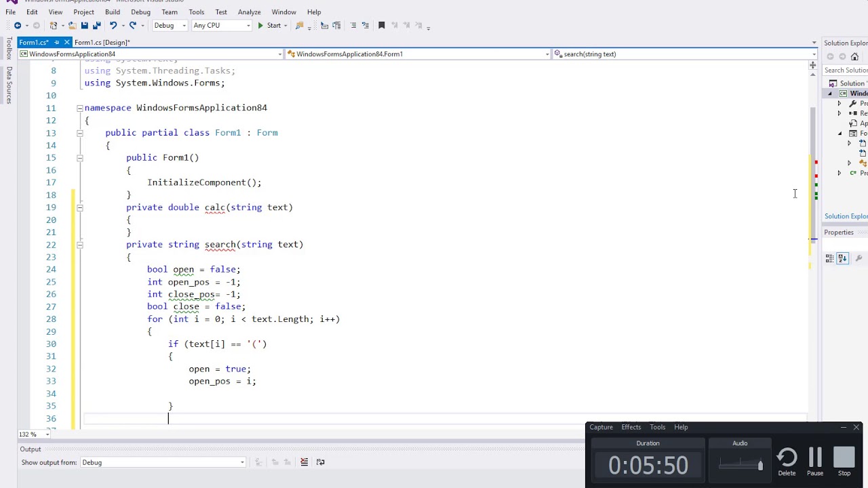
Task: Stop the screen recording
Action: pos(844,462)
